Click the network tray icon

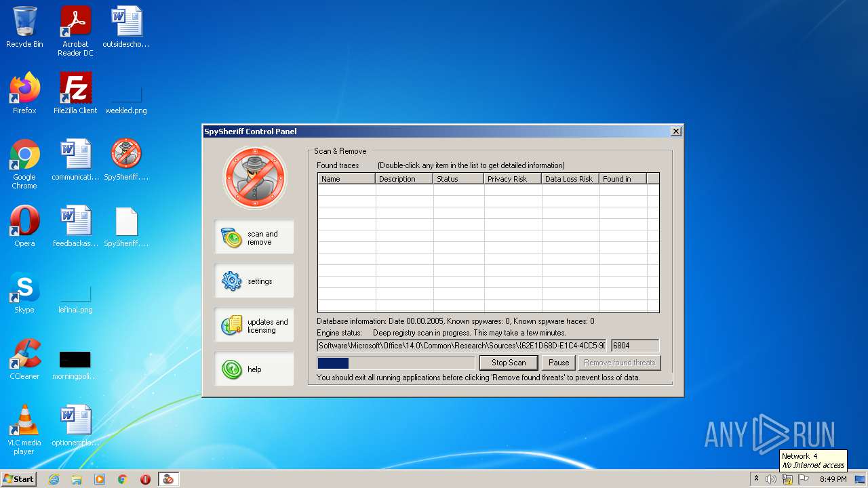click(x=787, y=479)
